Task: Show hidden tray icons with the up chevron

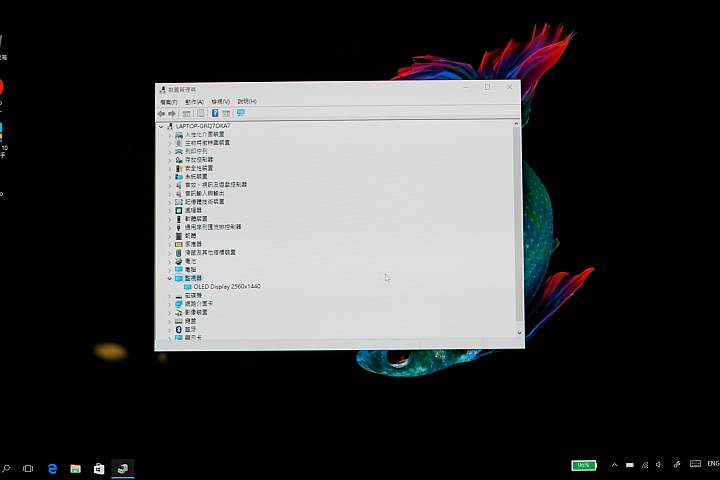Action: (614, 465)
